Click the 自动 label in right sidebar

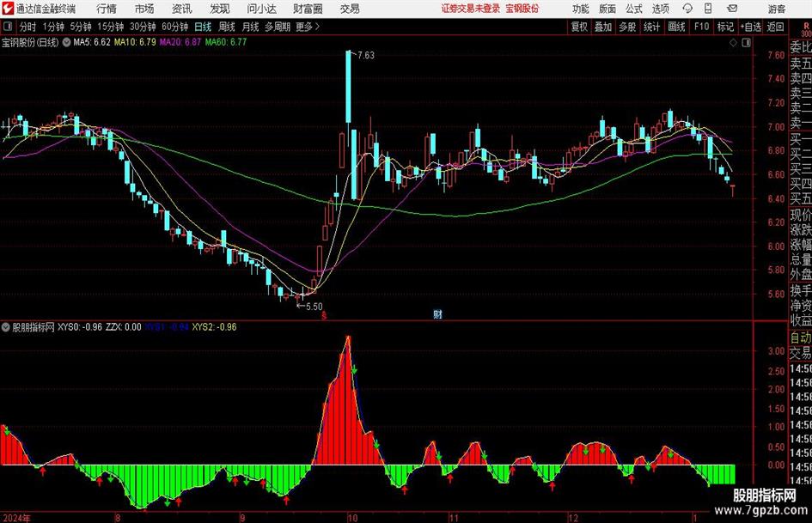coord(801,338)
